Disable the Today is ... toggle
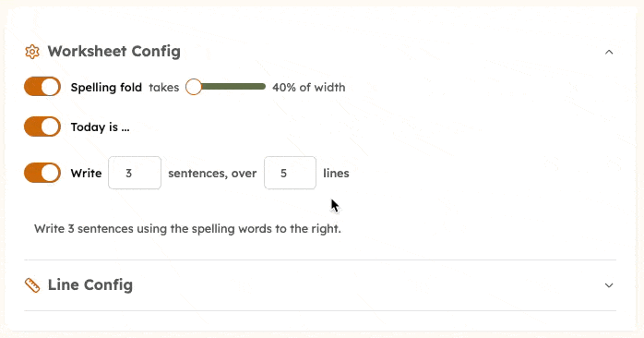 [42, 127]
